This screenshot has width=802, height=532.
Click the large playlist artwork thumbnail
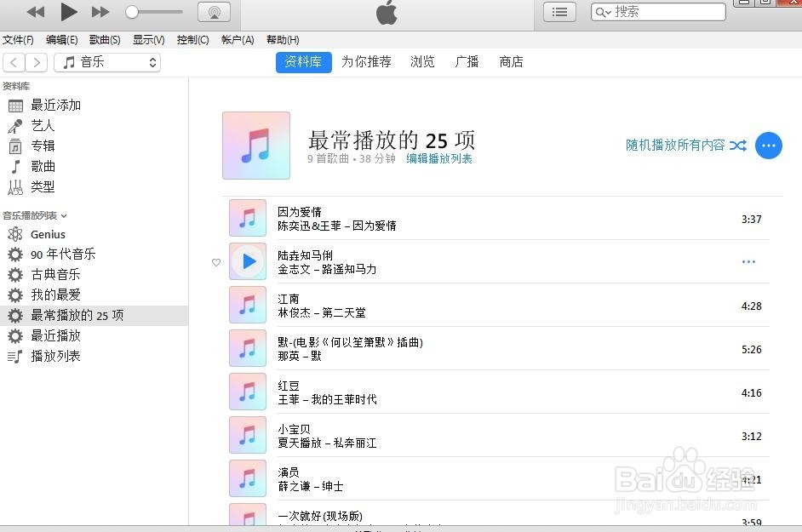256,146
